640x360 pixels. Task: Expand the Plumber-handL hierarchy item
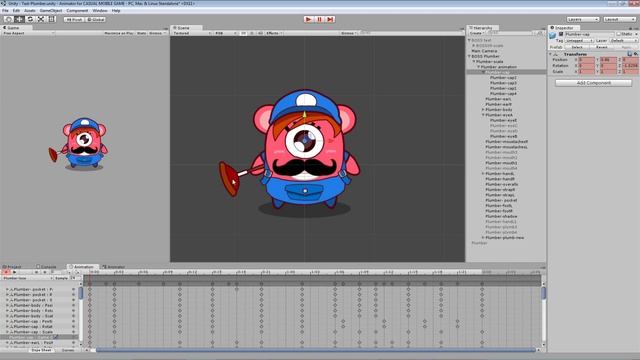tap(483, 173)
